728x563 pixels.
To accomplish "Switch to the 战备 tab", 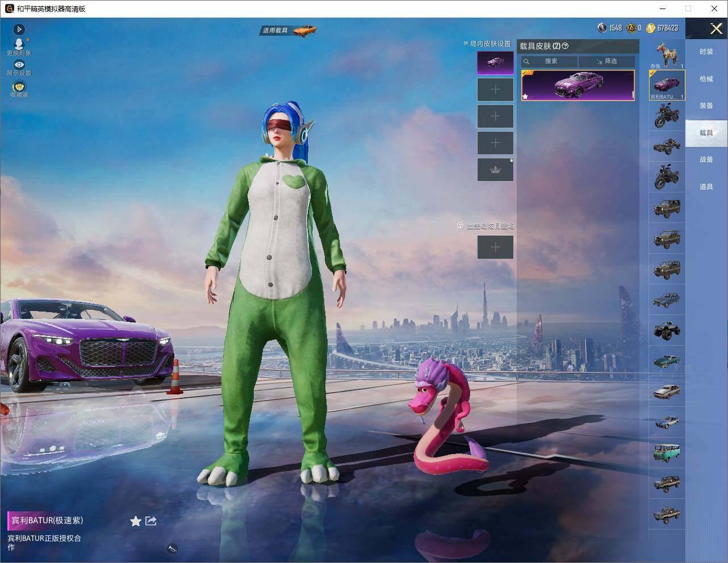I will [x=706, y=159].
